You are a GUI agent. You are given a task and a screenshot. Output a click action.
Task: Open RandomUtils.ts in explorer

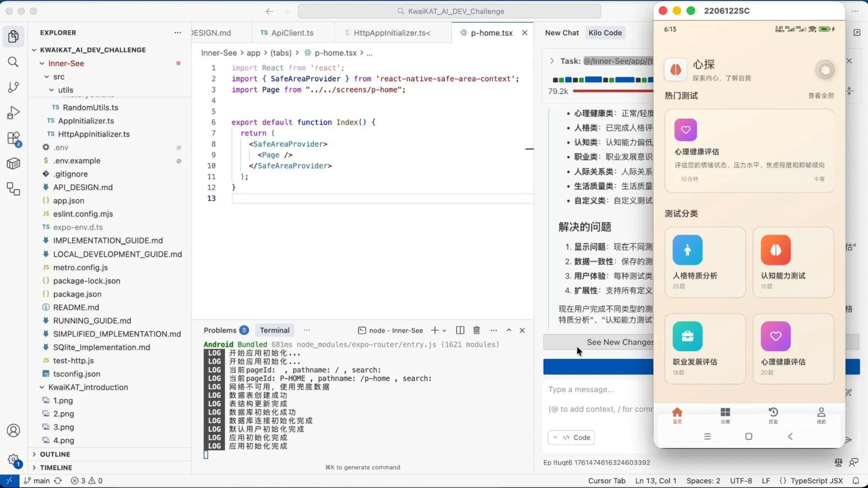click(90, 108)
